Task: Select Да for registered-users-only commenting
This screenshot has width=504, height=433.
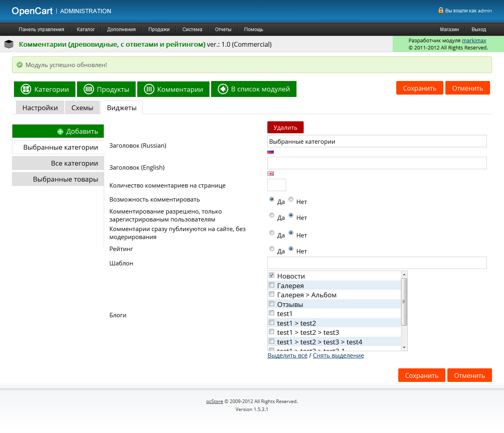Action: coord(272,215)
